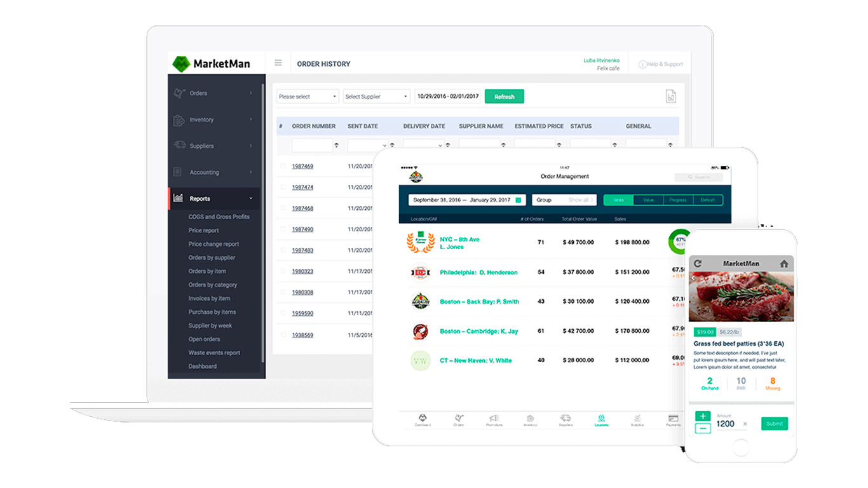Open 'Price change report' in sidebar

pos(214,244)
